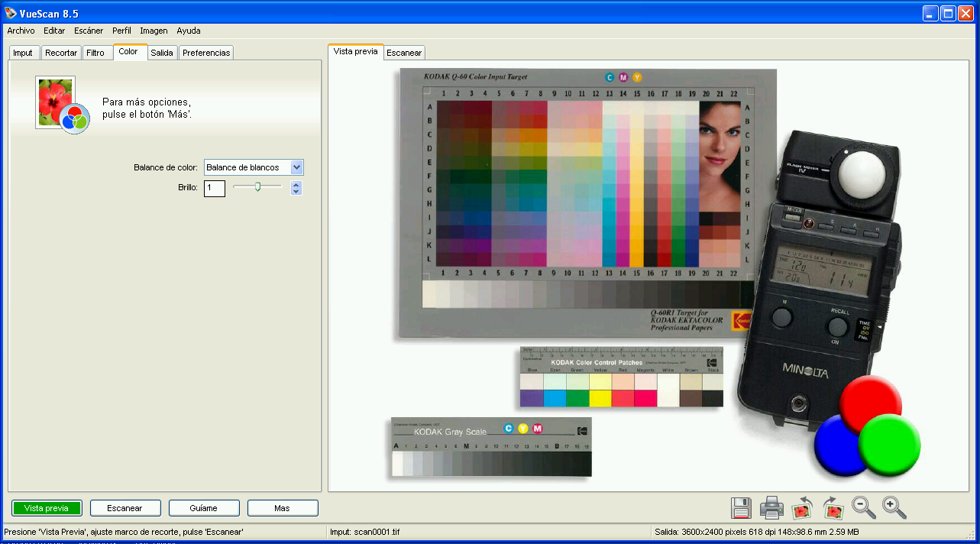Click the VueScan title bar app icon

pos(10,13)
